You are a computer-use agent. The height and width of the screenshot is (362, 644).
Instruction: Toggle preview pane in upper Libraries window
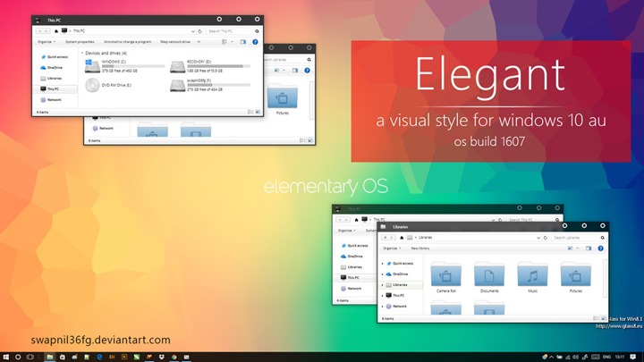(x=295, y=71)
